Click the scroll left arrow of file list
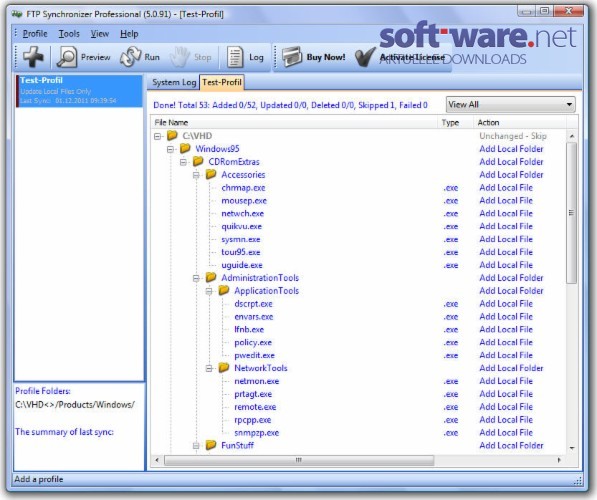The height and width of the screenshot is (500, 597). [x=157, y=460]
